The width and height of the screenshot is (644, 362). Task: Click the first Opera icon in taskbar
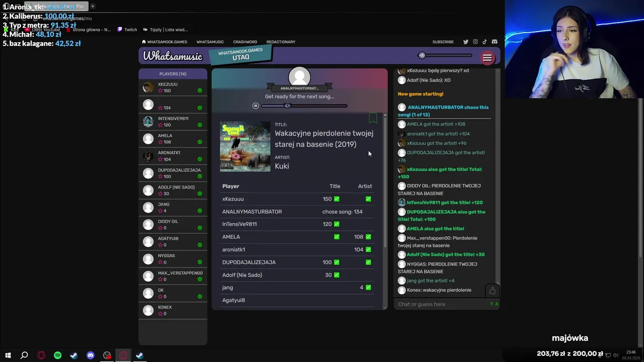click(x=41, y=355)
